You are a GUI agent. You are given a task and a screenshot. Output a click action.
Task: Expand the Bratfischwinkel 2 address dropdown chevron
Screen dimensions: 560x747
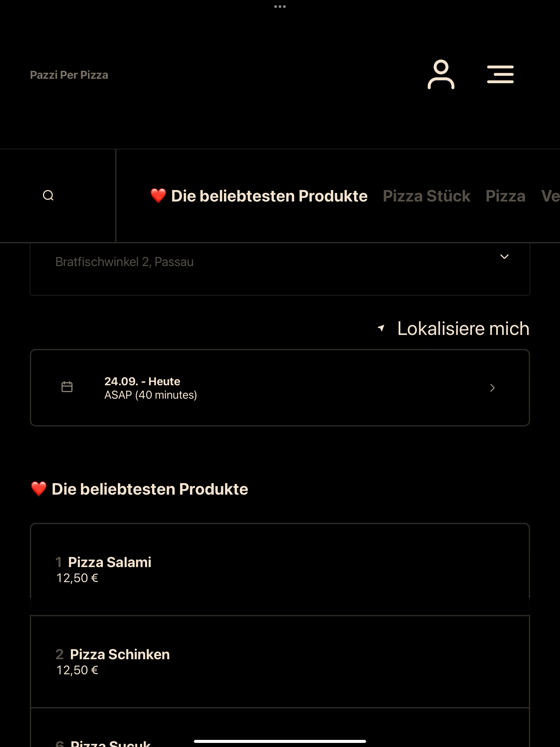pos(504,257)
